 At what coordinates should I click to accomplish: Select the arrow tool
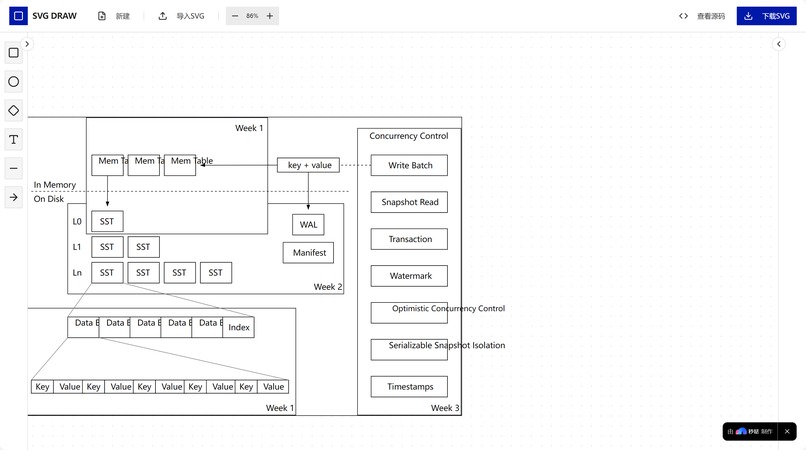point(14,197)
